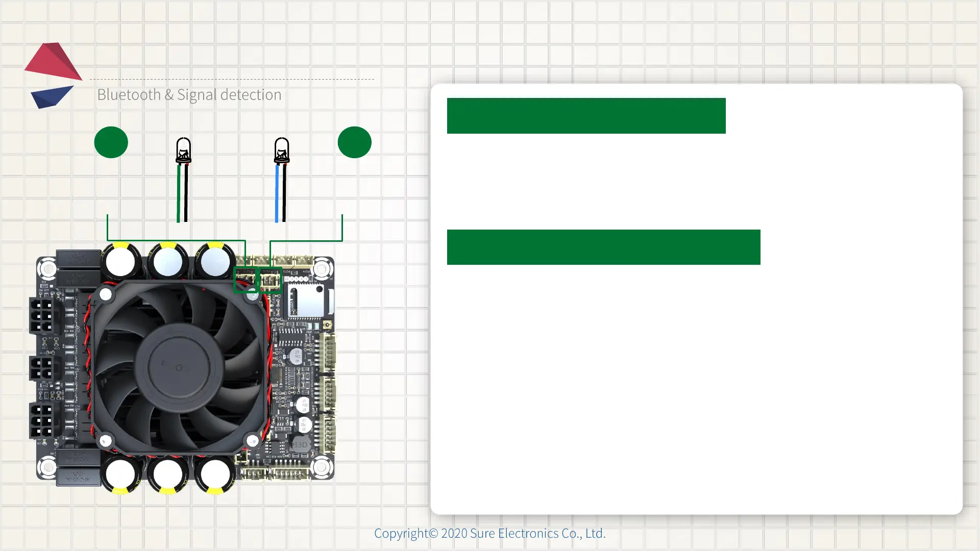Viewport: 980px width, 551px height.
Task: Click the right green circle indicator
Action: [354, 142]
